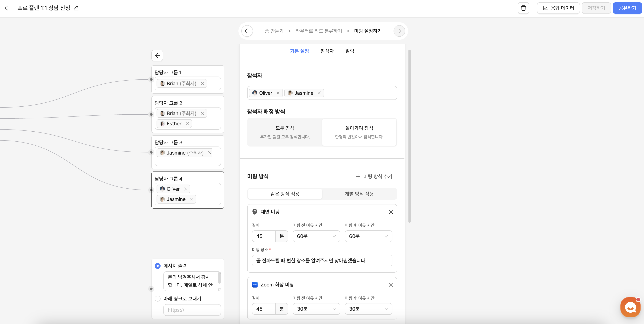Expand Zoom 미팅 전 여유 시간 30분 dropdown
The width and height of the screenshot is (644, 324).
point(316,309)
